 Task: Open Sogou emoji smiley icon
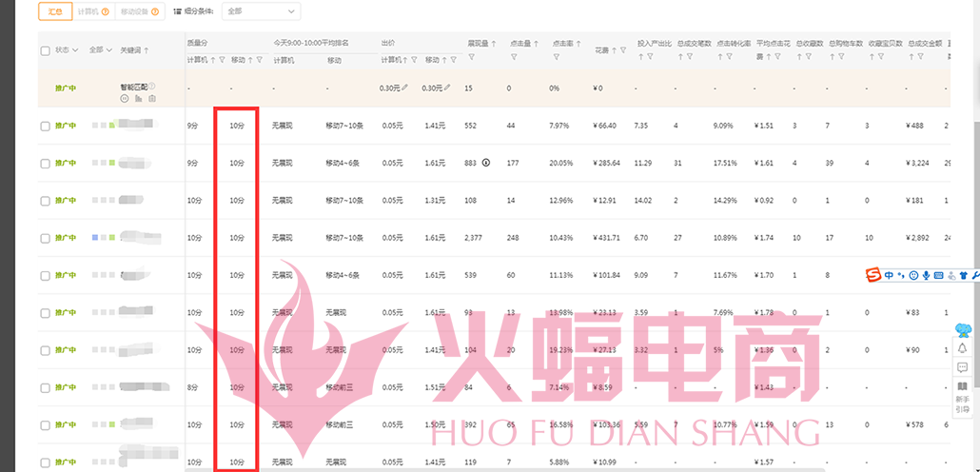click(x=913, y=275)
